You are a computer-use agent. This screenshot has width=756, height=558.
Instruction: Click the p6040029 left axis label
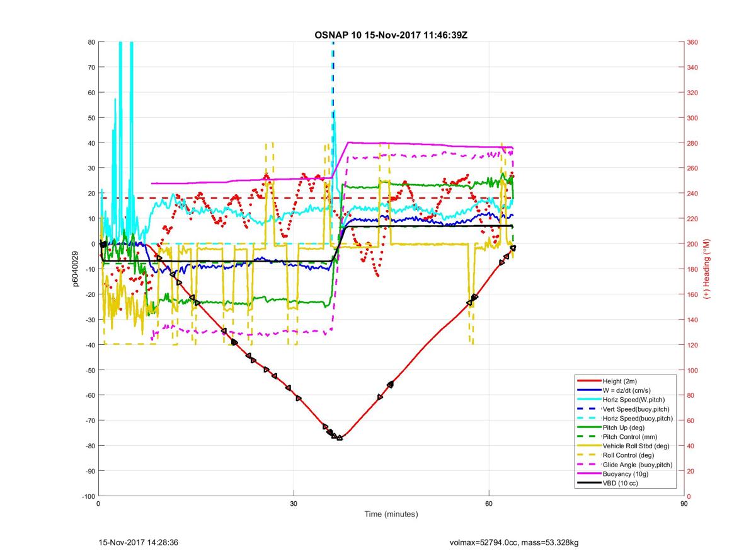(75, 269)
